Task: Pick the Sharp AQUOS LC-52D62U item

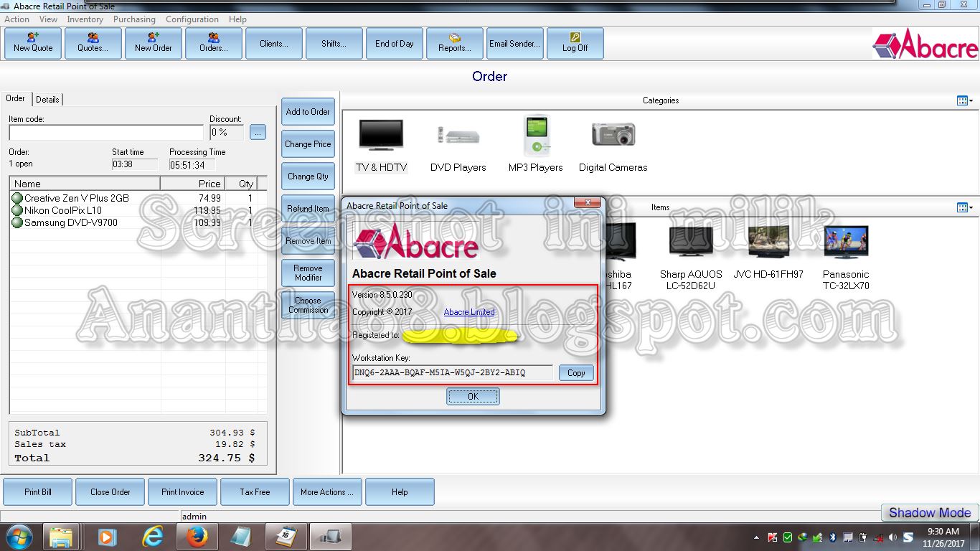Action: pyautogui.click(x=691, y=257)
